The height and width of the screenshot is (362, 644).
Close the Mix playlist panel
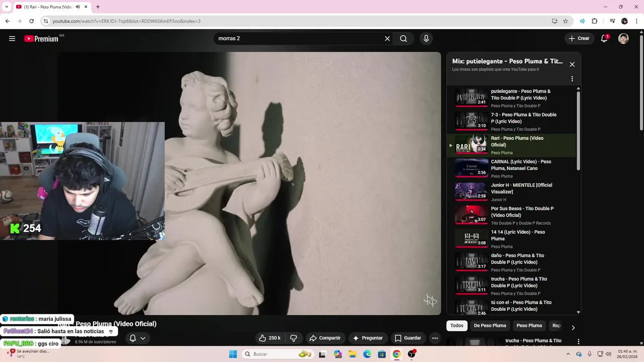point(572,64)
